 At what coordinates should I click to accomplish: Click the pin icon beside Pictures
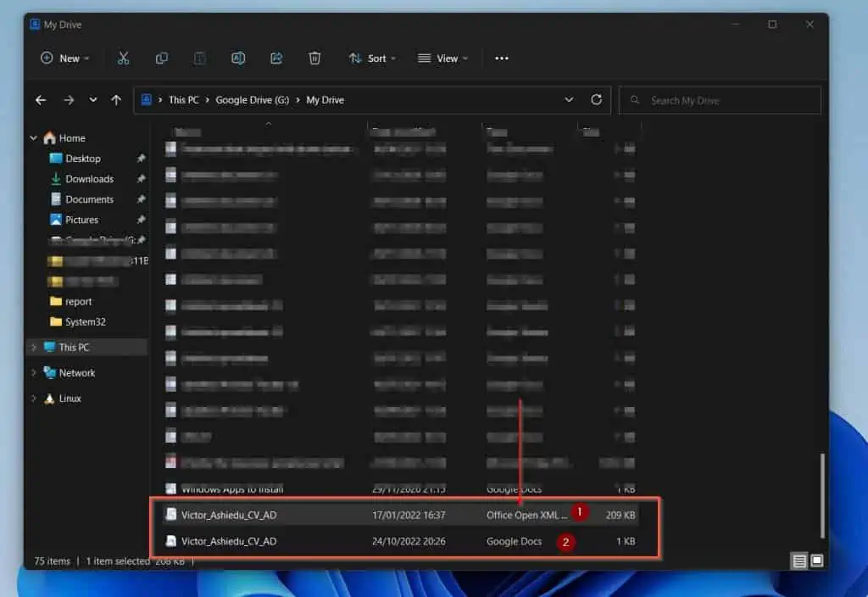click(142, 220)
